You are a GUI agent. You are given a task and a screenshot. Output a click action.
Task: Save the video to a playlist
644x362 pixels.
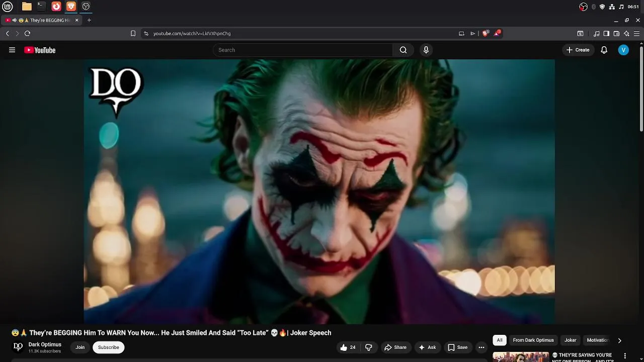click(x=458, y=347)
